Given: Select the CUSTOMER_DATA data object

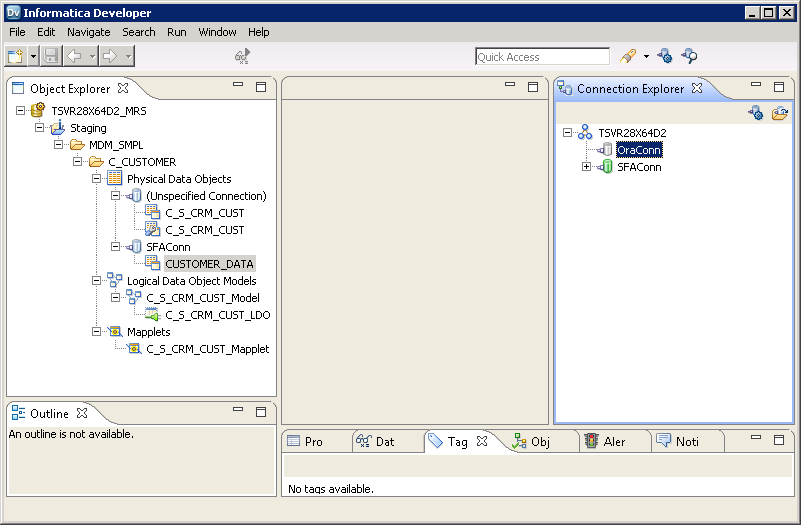Looking at the screenshot, I should pyautogui.click(x=209, y=264).
